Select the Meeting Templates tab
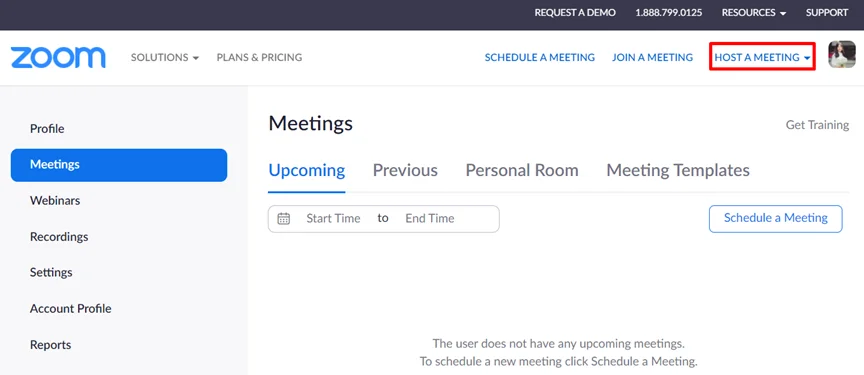 678,170
